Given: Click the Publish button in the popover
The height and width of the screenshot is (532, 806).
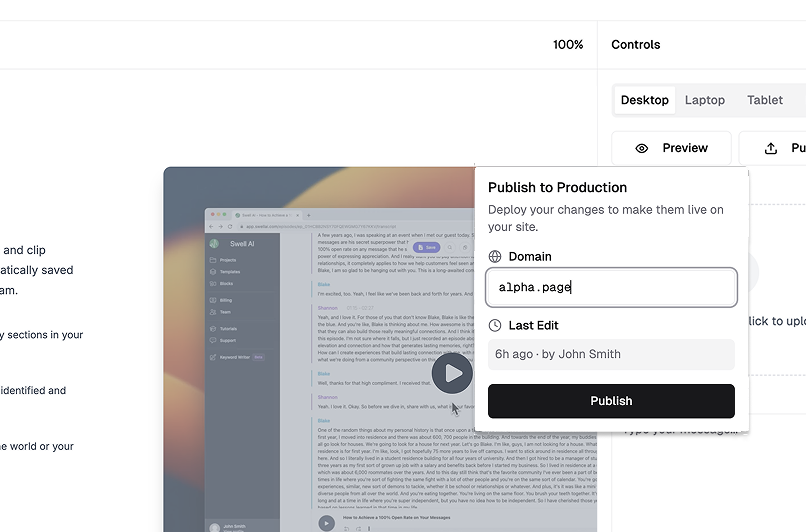Looking at the screenshot, I should click(x=611, y=401).
